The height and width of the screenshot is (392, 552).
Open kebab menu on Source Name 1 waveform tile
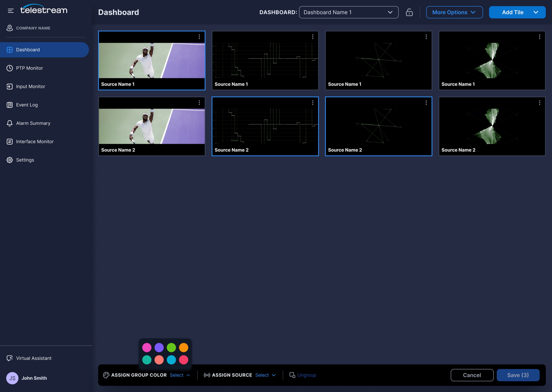click(313, 37)
